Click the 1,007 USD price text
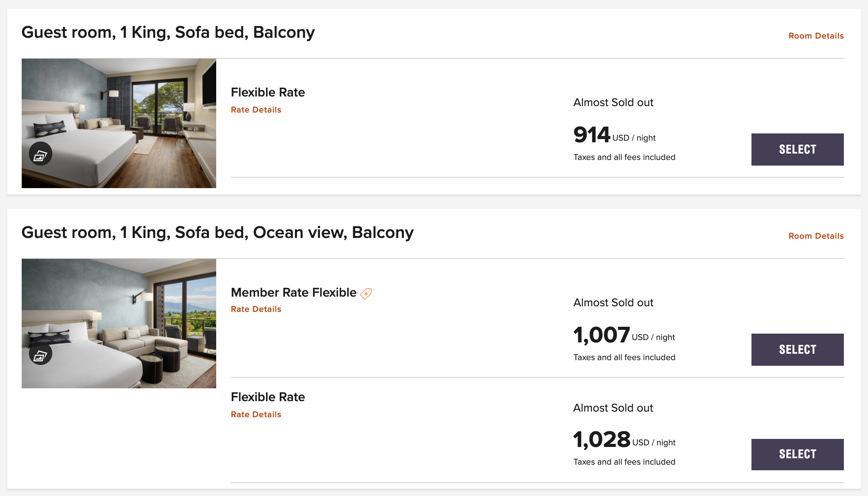 (624, 335)
